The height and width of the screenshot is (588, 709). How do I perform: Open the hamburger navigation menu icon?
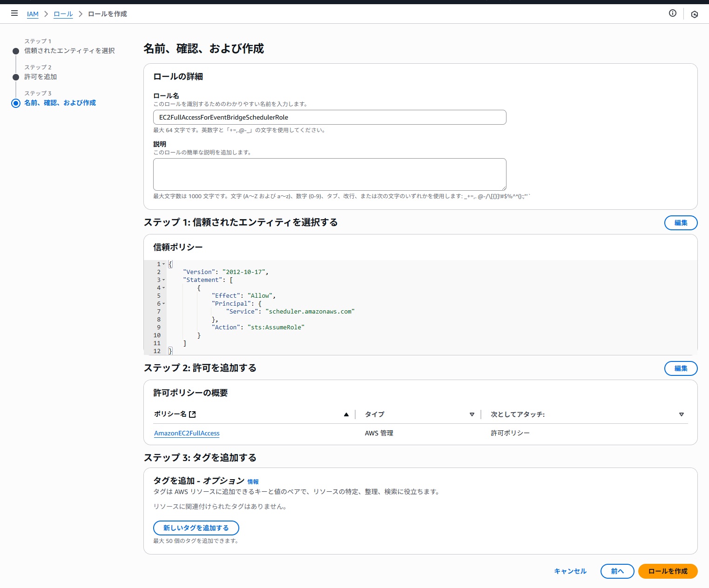[x=14, y=13]
